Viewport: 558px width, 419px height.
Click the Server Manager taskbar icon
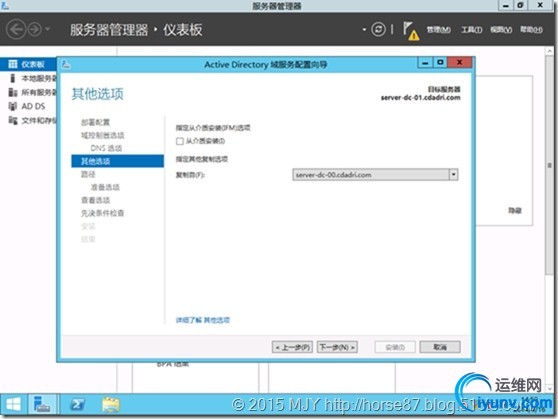point(42,404)
